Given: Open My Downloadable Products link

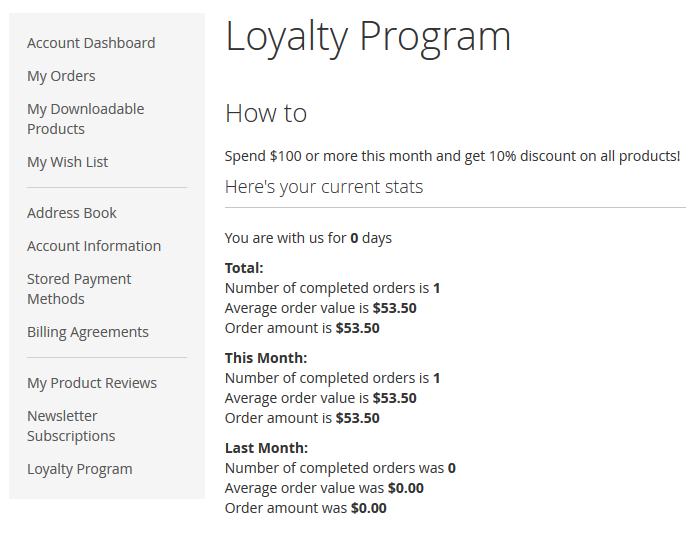Looking at the screenshot, I should click(x=85, y=119).
